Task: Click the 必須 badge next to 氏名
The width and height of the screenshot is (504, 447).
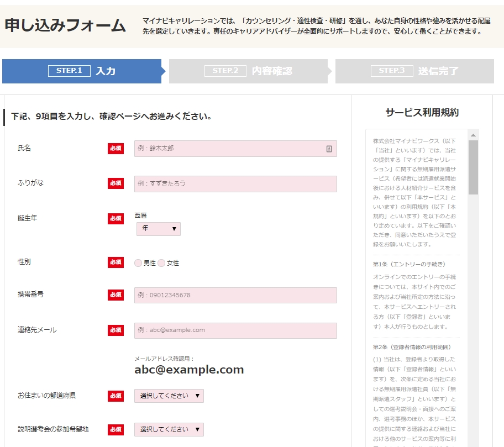Action: point(116,149)
